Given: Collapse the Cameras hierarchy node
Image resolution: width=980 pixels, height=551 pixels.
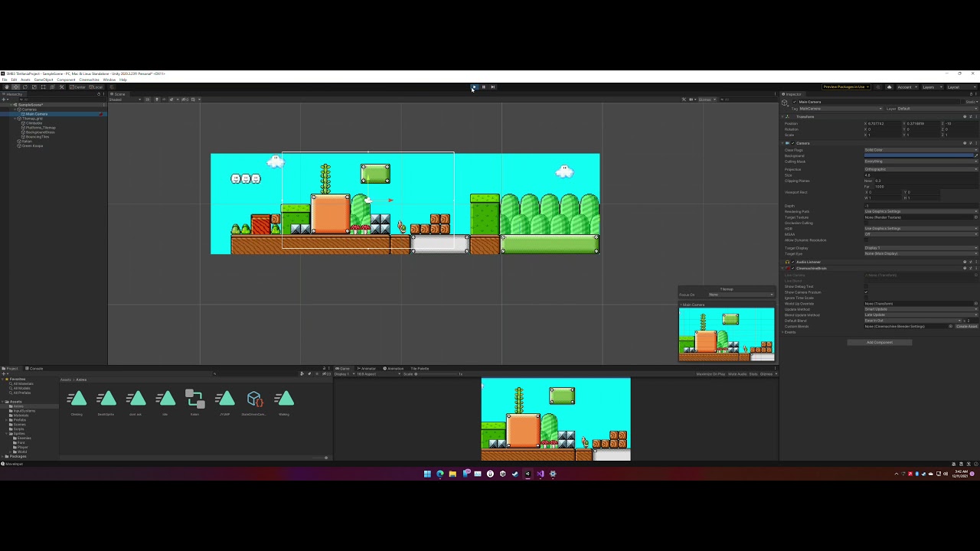Looking at the screenshot, I should pyautogui.click(x=15, y=109).
